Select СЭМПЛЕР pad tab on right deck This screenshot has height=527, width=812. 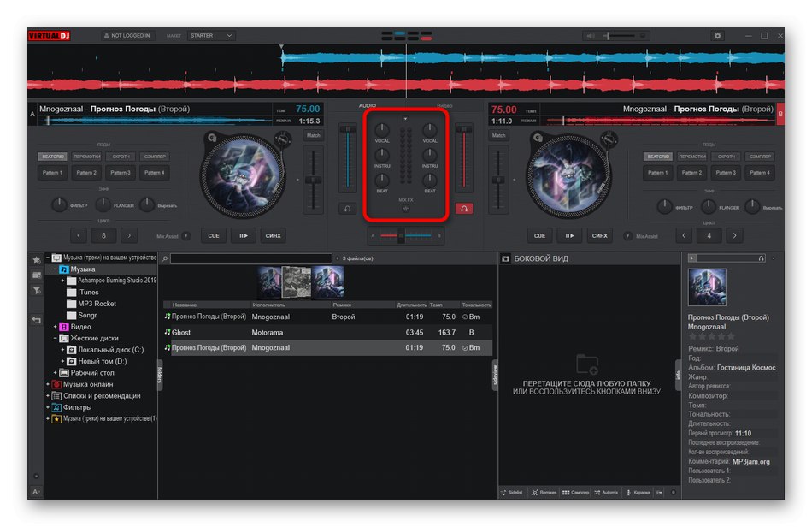pyautogui.click(x=760, y=157)
